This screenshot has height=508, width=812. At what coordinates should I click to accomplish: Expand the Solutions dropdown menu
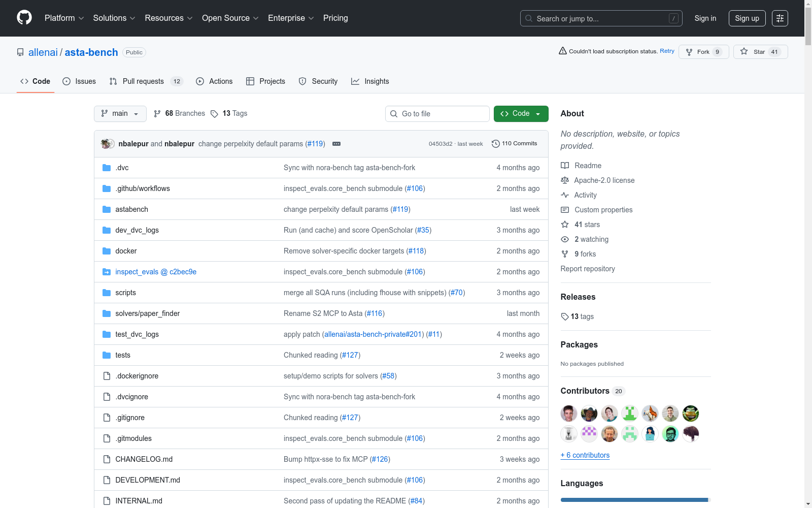tap(114, 18)
